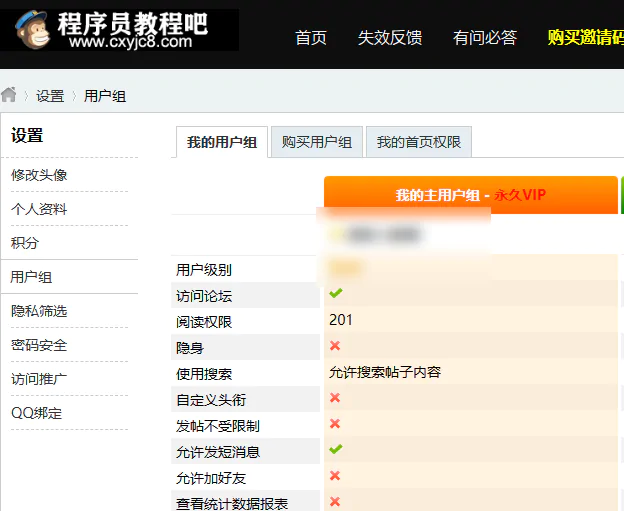The image size is (624, 511).
Task: Open 个人资料 in settings sidebar
Action: (x=39, y=209)
